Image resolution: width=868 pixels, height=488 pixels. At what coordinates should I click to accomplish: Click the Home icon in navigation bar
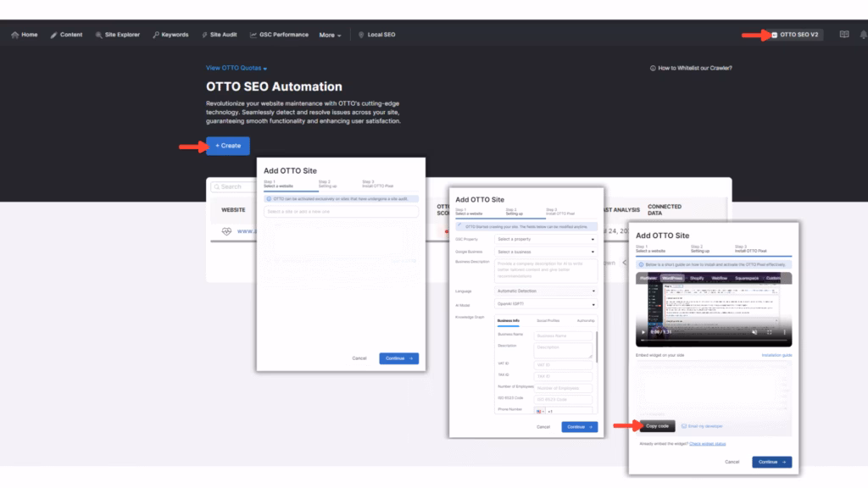(x=15, y=35)
